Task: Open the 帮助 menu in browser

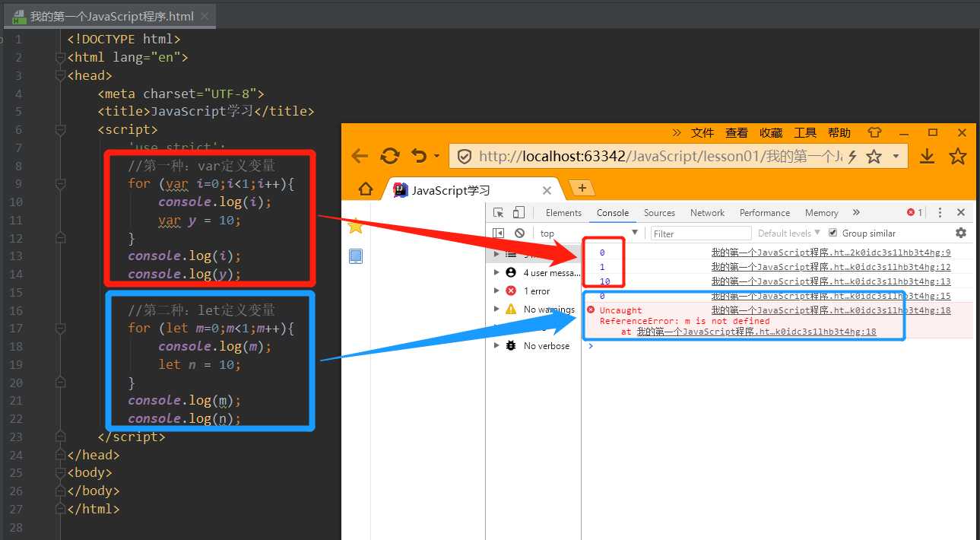Action: coord(839,132)
